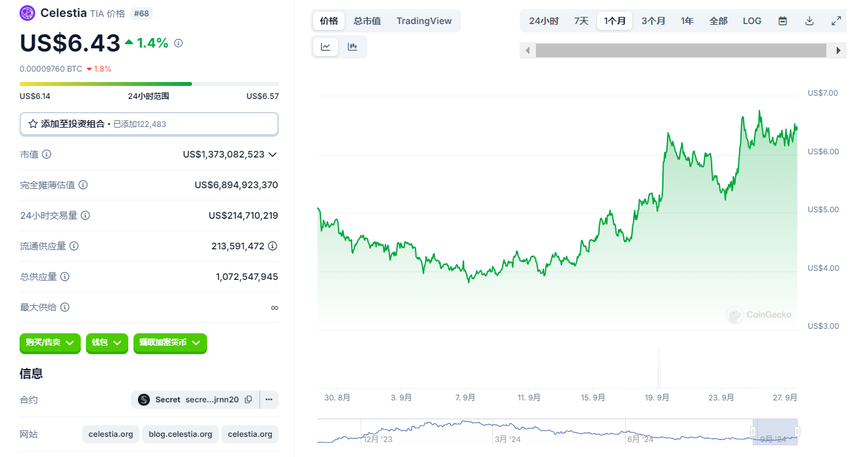Switch to line chart view
Viewport: 868px width, 457px height.
click(326, 47)
